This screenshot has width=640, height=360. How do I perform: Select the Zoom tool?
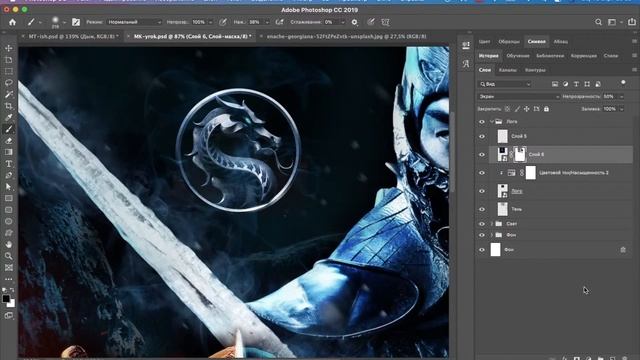(x=9, y=256)
